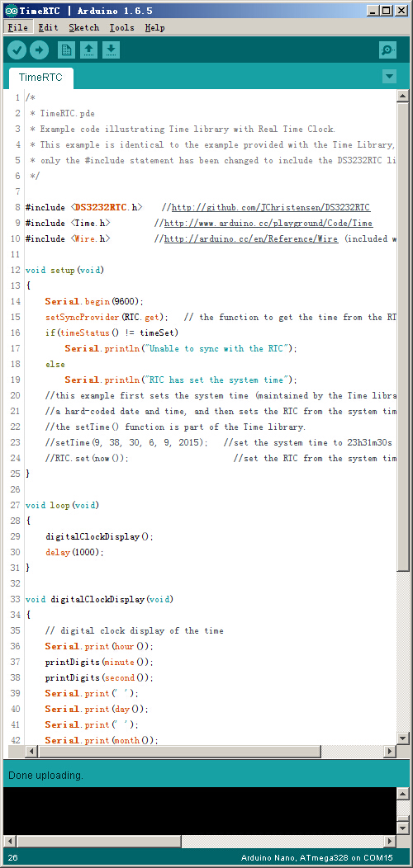Click the console scrollbar up arrow
This screenshot has width=413, height=868.
tap(403, 793)
